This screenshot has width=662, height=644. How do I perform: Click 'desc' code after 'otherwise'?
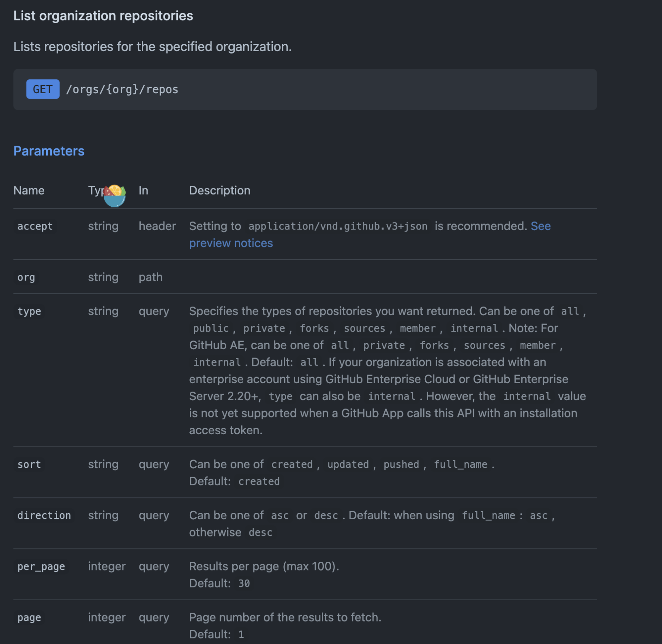tap(260, 533)
